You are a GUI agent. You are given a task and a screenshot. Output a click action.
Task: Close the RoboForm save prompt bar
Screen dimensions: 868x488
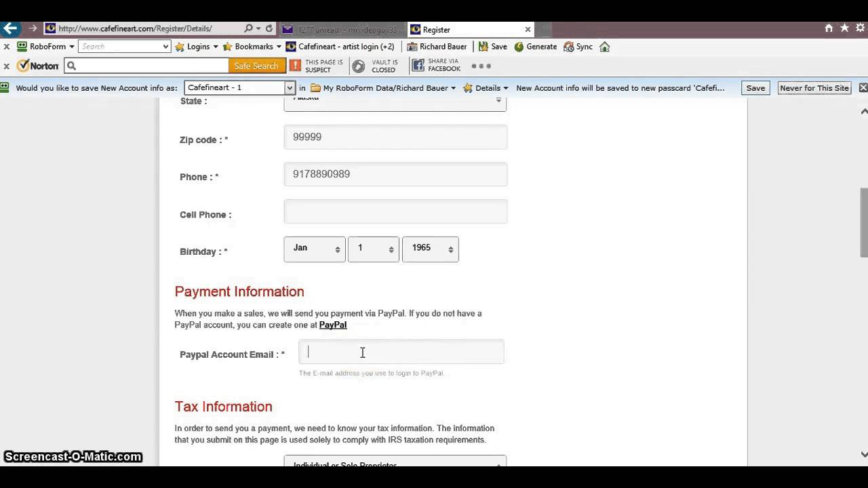coord(863,88)
